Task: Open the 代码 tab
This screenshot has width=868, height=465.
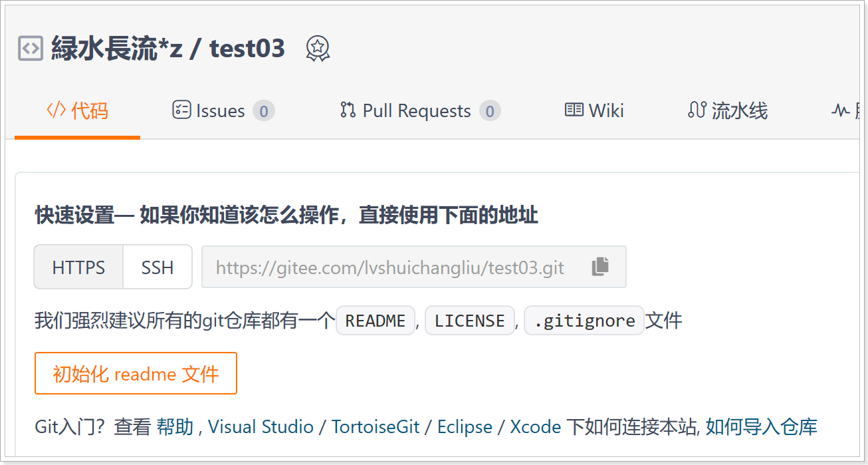Action: click(77, 111)
